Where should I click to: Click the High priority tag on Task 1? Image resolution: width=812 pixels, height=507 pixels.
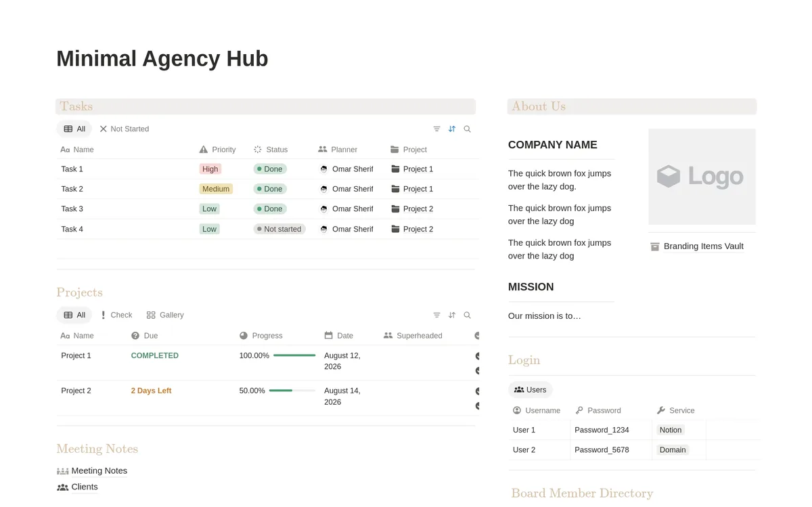[x=210, y=169]
